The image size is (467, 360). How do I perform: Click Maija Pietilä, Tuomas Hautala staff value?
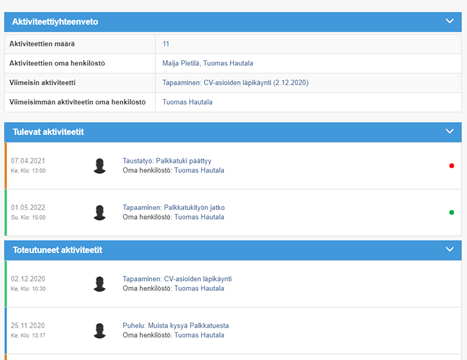coord(208,63)
